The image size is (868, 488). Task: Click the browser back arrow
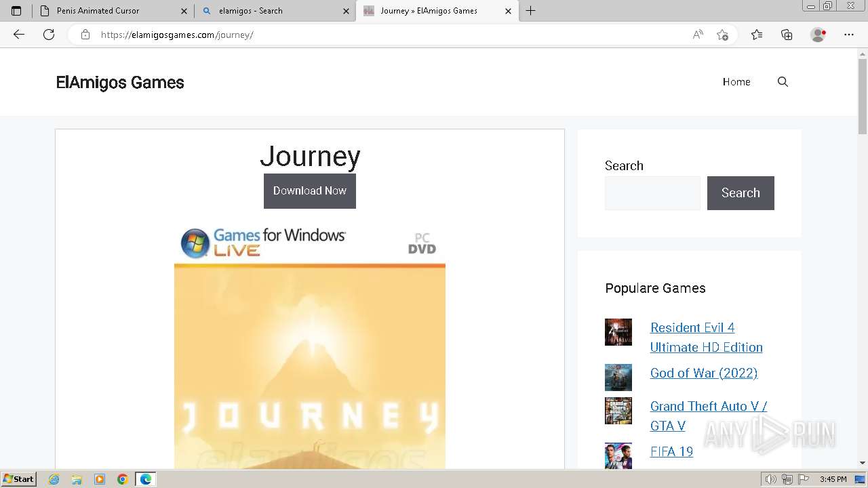click(x=19, y=35)
